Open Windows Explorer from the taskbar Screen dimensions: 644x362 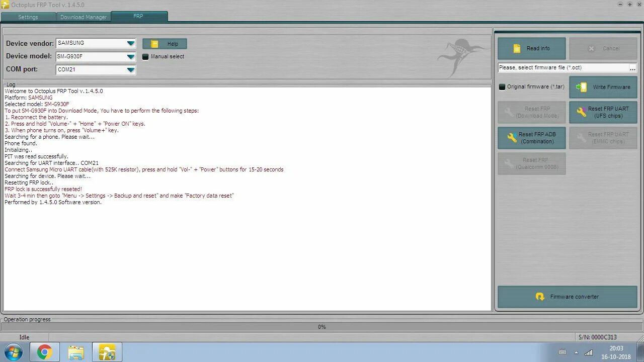tap(76, 352)
